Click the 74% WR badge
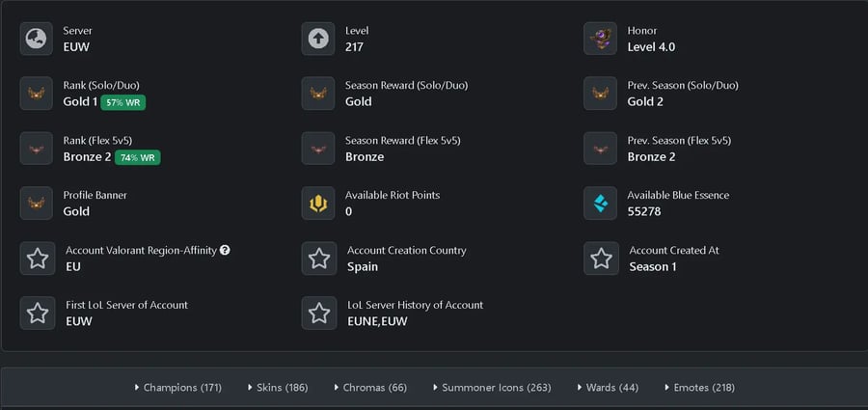The image size is (868, 410). [137, 157]
